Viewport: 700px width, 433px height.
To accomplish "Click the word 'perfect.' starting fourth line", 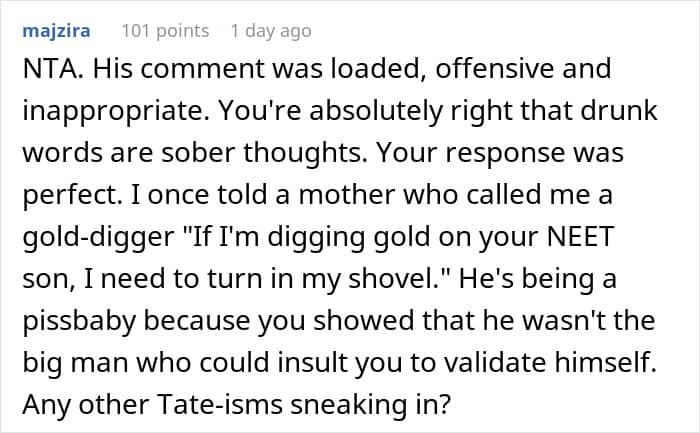I will pos(73,195).
